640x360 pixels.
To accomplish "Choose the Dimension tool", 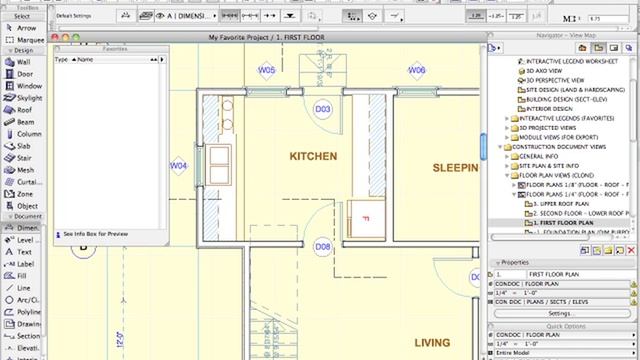I will [x=23, y=228].
